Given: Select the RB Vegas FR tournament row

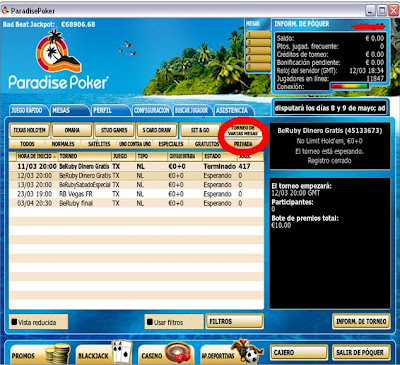Looking at the screenshot, I should pyautogui.click(x=136, y=194).
